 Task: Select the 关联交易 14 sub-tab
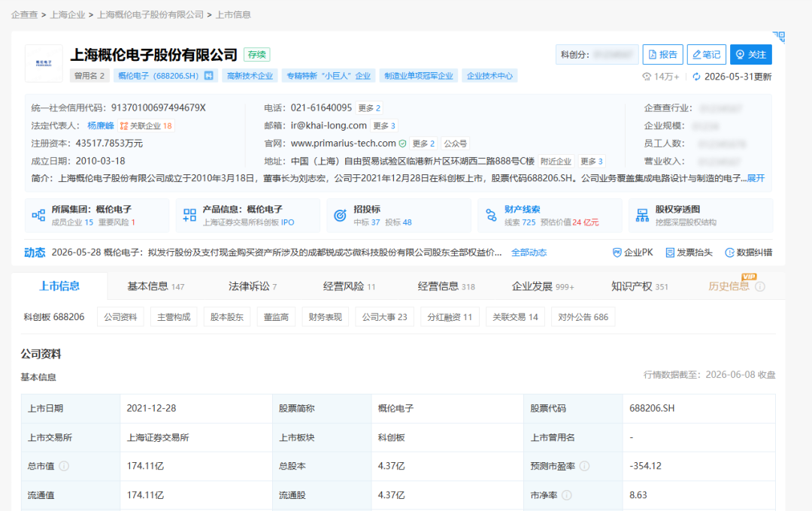(515, 317)
